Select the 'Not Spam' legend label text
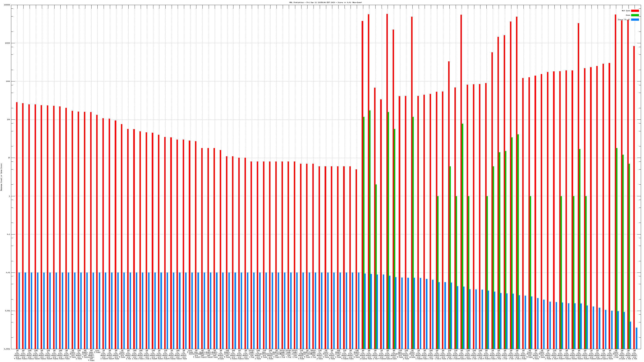The height and width of the screenshot is (362, 644). (626, 11)
